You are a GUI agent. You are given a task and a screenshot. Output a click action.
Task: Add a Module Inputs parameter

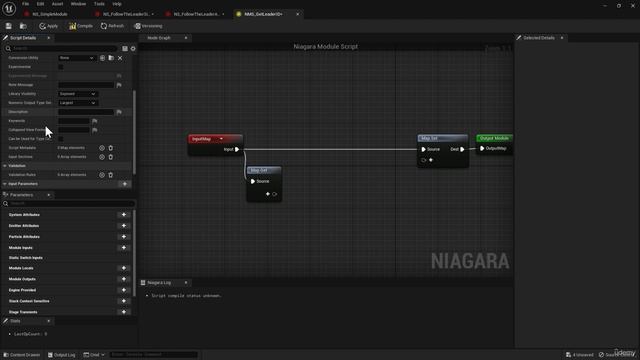[x=124, y=248]
